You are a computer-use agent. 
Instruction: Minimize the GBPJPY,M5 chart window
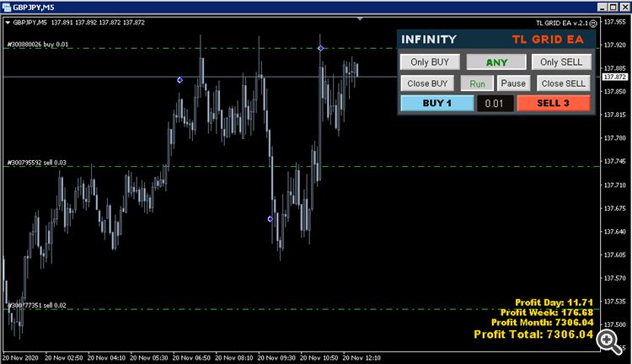602,7
